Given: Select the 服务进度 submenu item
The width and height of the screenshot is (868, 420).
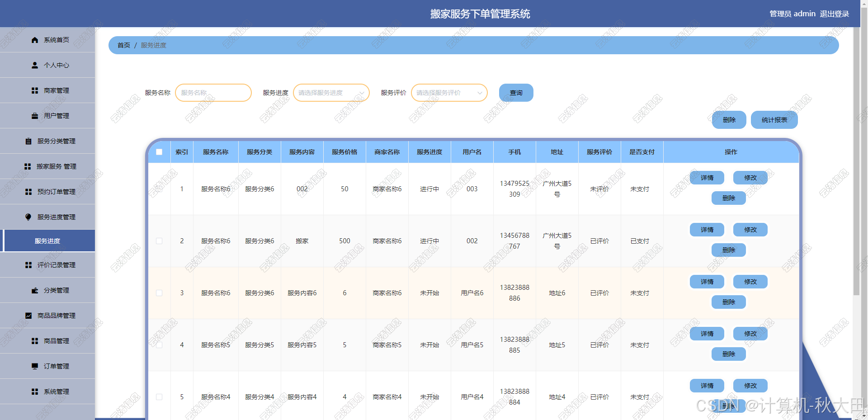Looking at the screenshot, I should pyautogui.click(x=47, y=241).
